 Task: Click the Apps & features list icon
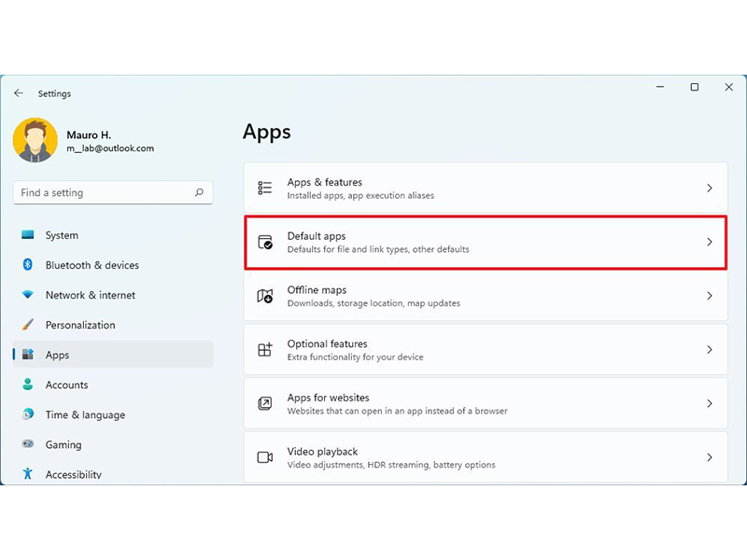[x=265, y=189]
